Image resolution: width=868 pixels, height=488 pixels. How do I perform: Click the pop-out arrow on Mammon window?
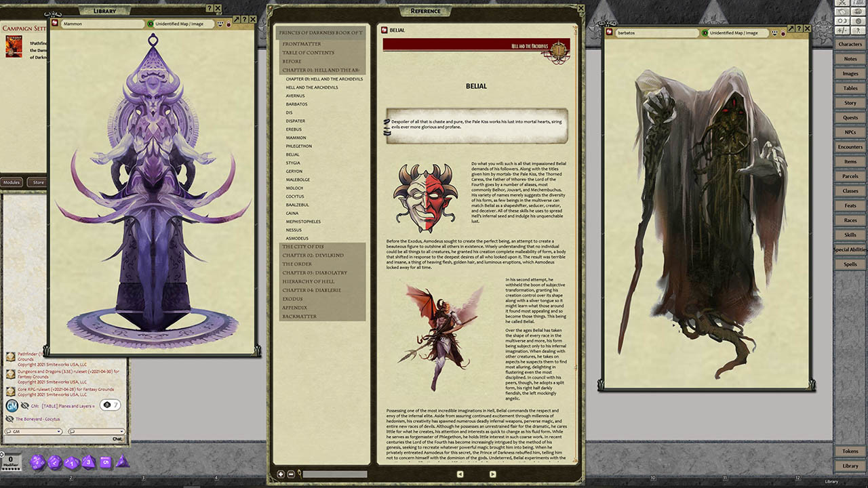click(x=236, y=19)
